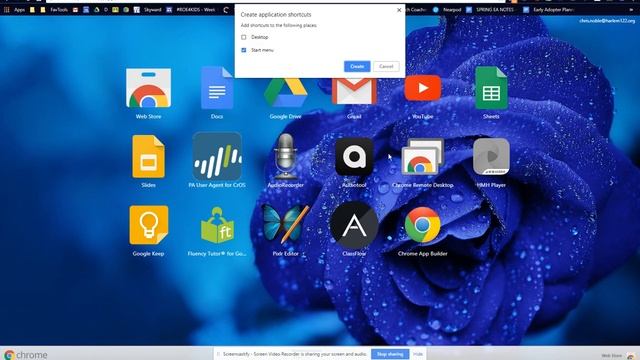The width and height of the screenshot is (640, 360).
Task: Launch Chrome Remote Desktop
Action: point(422,157)
